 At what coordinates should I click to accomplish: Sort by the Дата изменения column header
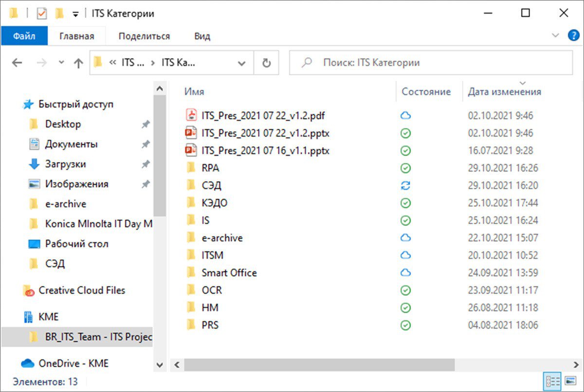point(504,91)
